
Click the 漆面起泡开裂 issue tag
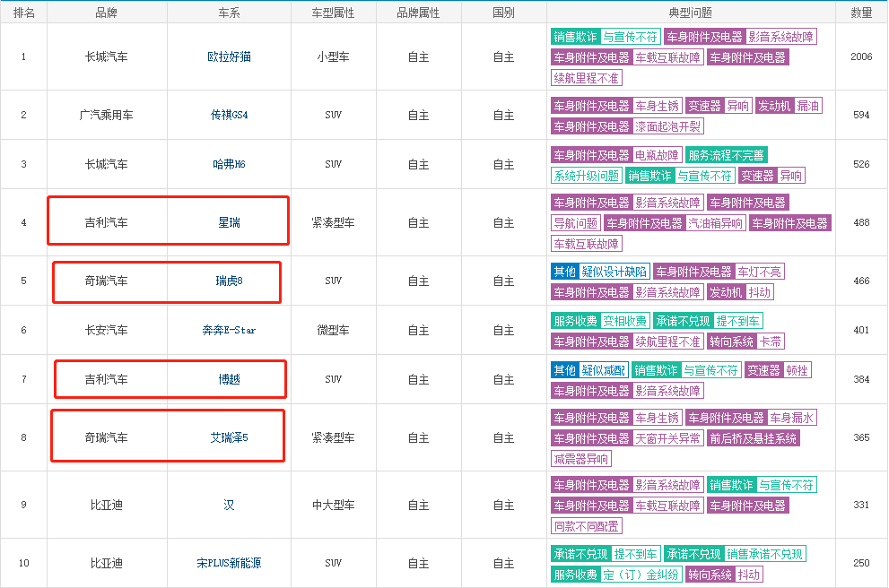tap(668, 127)
